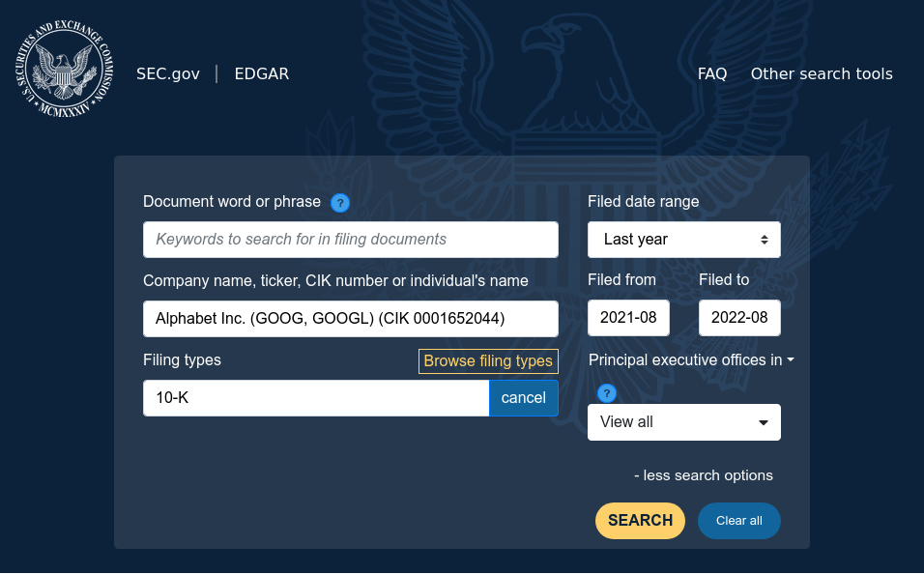
Task: Open the View all location dropdown
Action: [684, 422]
